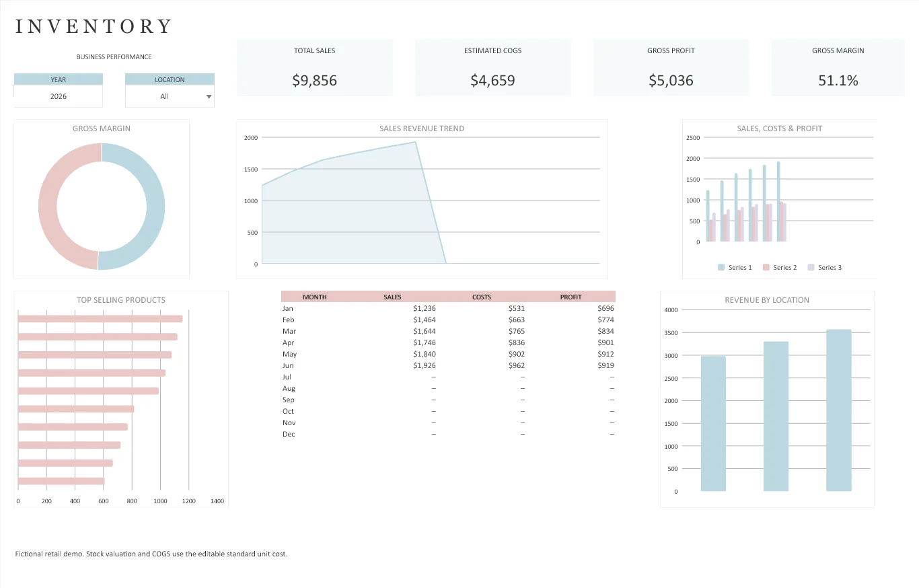Select the Jan sales cell $1,236
Viewport: 919px width, 588px height.
pos(425,308)
